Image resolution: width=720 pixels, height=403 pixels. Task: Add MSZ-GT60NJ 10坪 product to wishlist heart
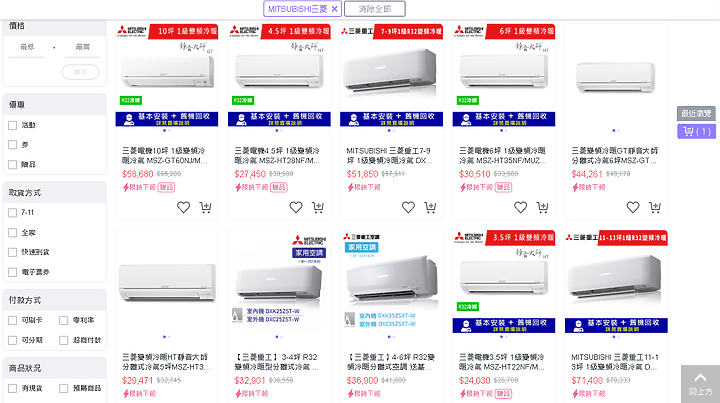point(183,207)
